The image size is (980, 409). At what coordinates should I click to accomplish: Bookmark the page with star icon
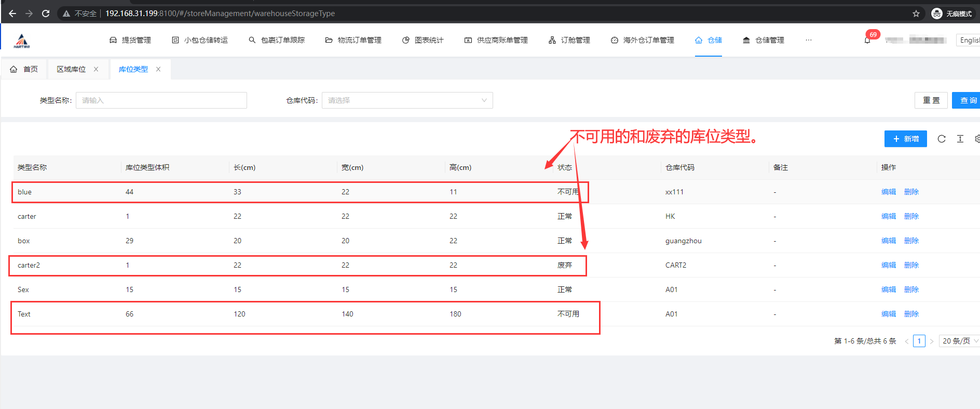pyautogui.click(x=916, y=14)
